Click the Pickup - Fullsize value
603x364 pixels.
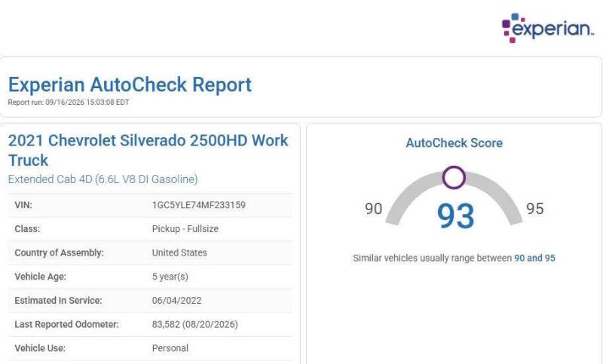[x=185, y=228]
